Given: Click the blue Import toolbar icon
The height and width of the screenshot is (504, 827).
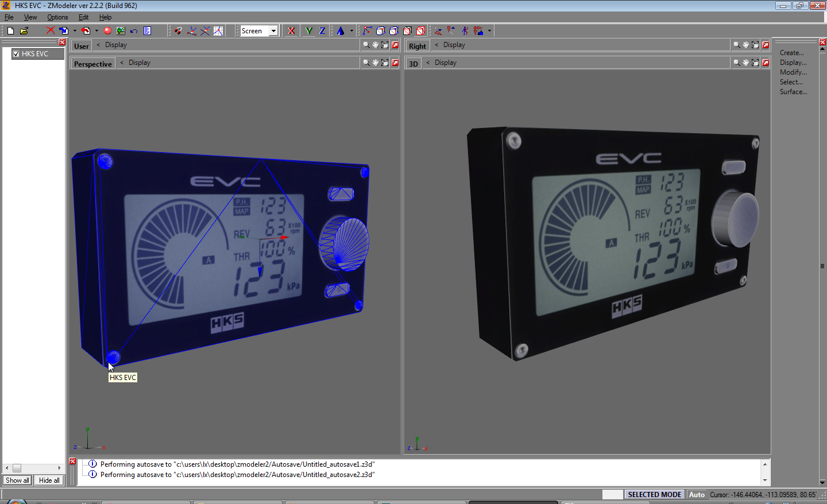Looking at the screenshot, I should [x=64, y=31].
